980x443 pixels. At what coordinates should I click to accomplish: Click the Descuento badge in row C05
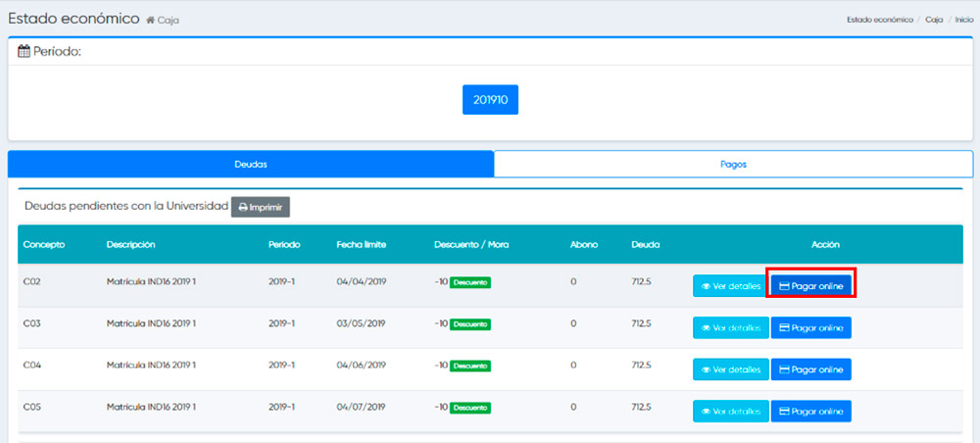click(469, 408)
